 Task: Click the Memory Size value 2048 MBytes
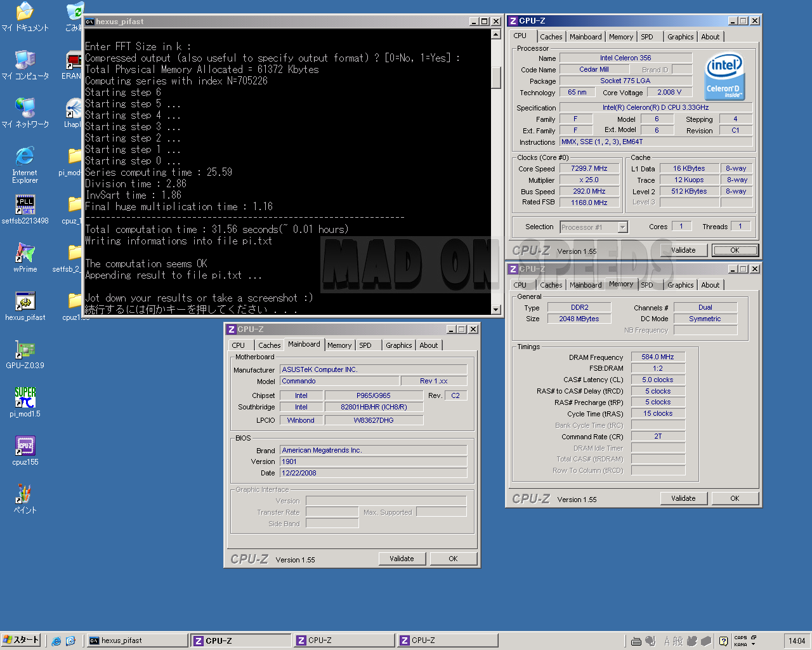pos(579,319)
